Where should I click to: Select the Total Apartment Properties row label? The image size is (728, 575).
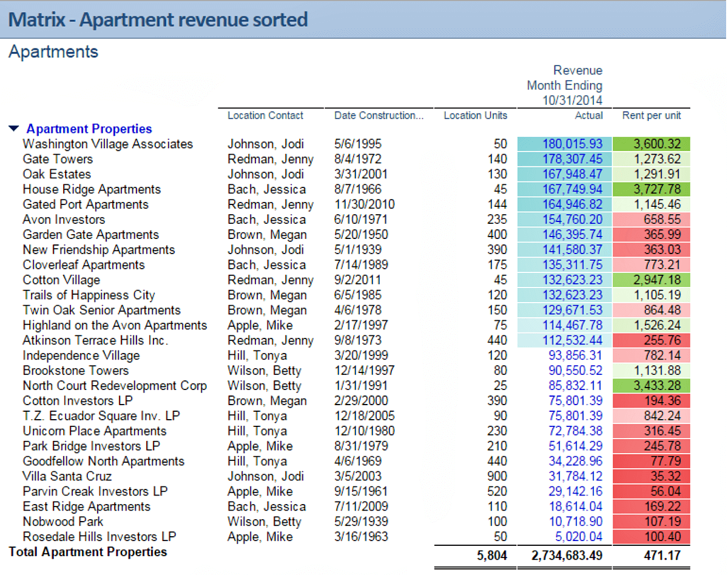88,552
